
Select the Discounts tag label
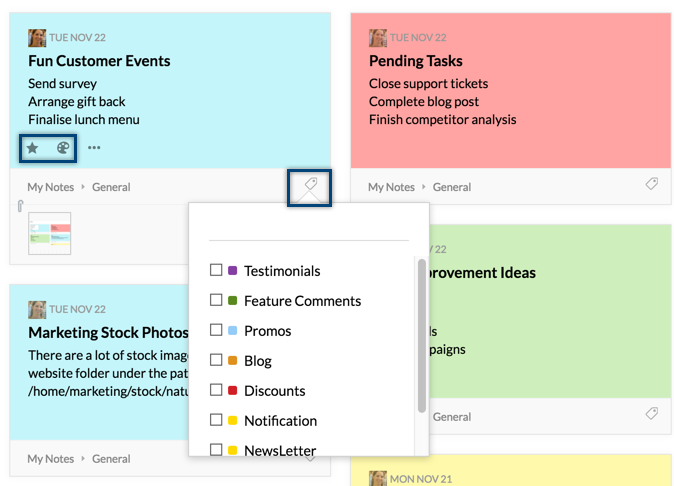click(274, 391)
